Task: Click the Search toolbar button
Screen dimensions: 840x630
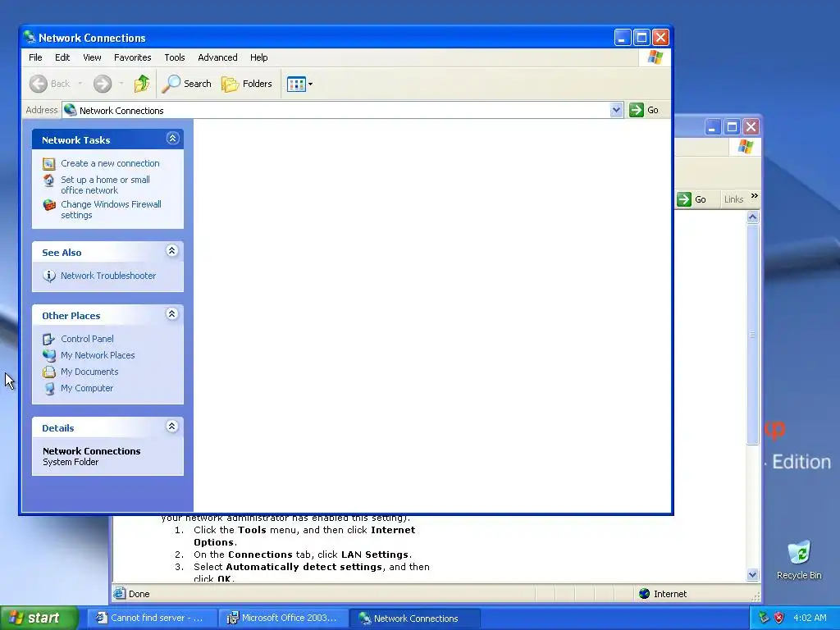Action: pyautogui.click(x=187, y=84)
